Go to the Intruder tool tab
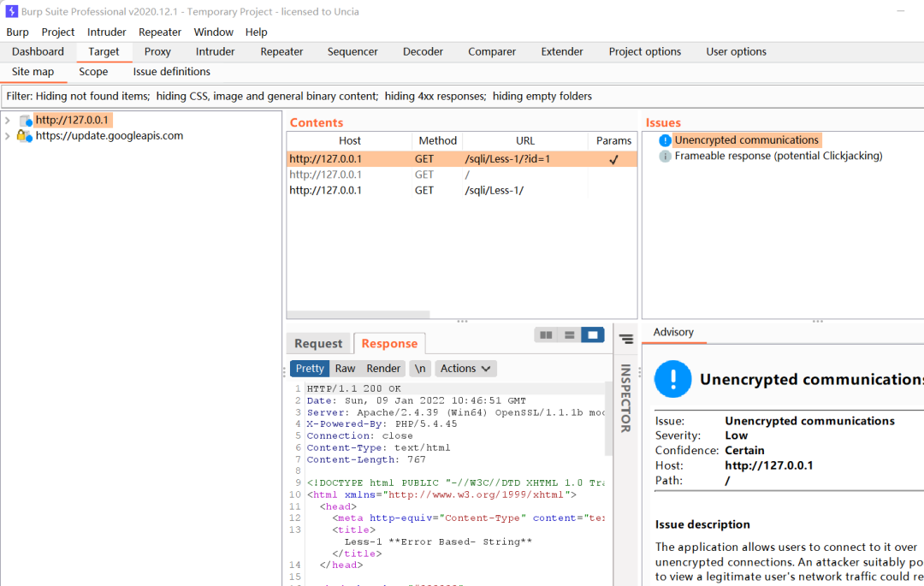Screen dimensions: 924x586 point(215,52)
